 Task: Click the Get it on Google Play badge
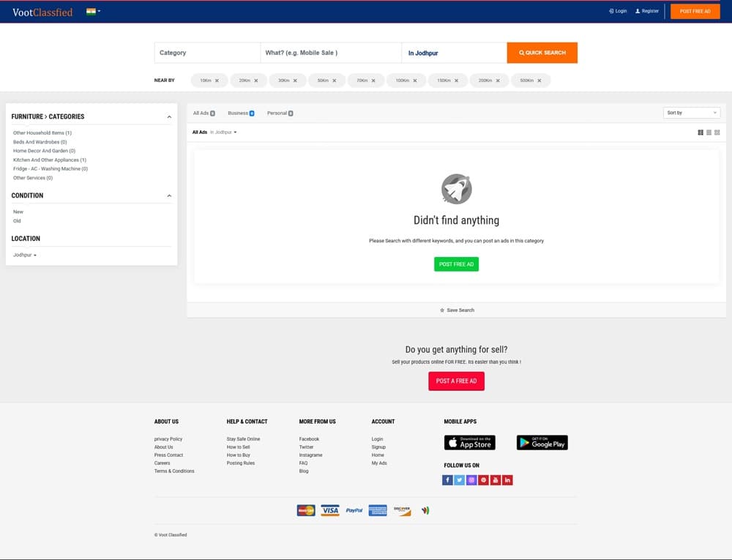[542, 443]
